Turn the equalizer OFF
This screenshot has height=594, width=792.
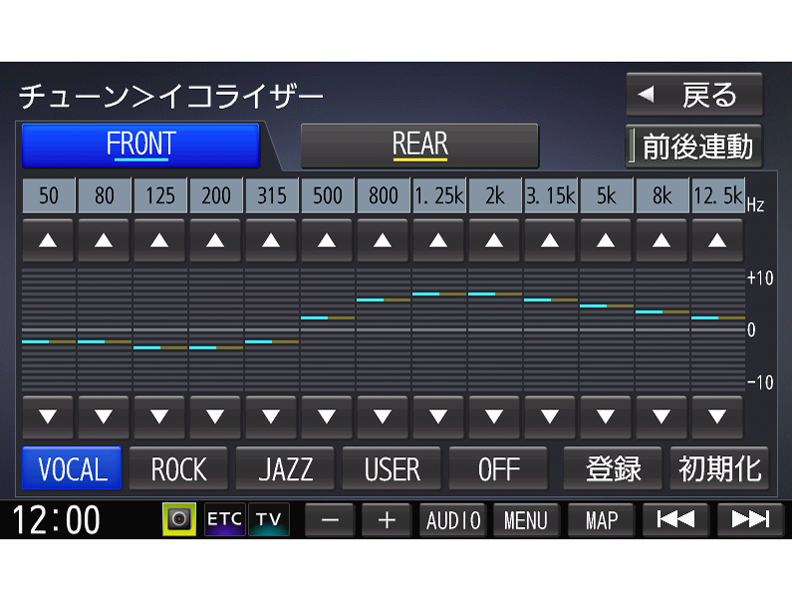[498, 469]
